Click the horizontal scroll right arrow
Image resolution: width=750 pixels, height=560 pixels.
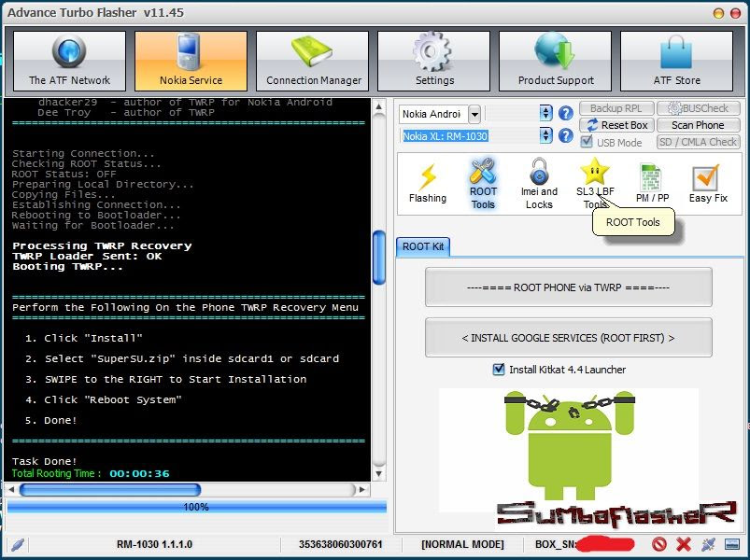point(362,490)
